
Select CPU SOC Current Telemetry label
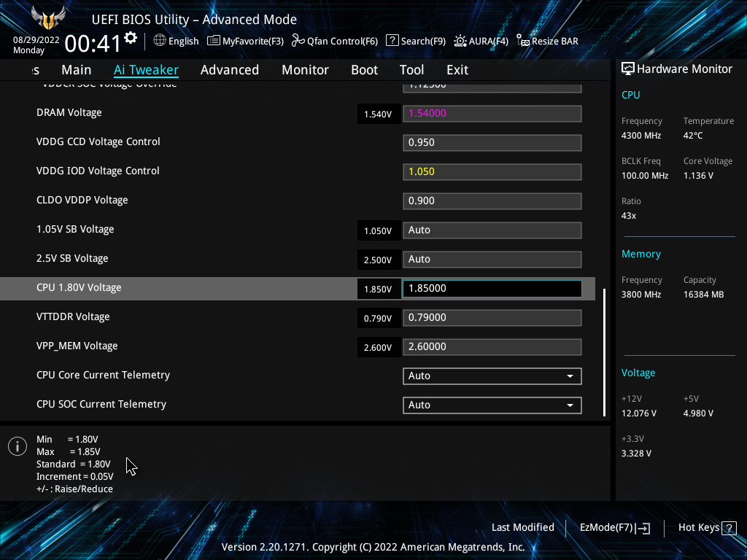[x=101, y=404]
